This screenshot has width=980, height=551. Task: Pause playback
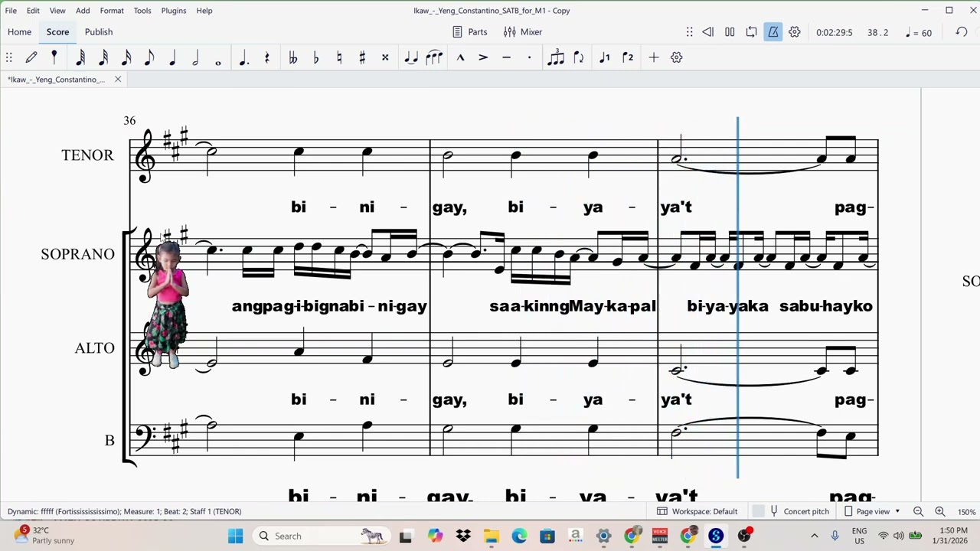(730, 32)
